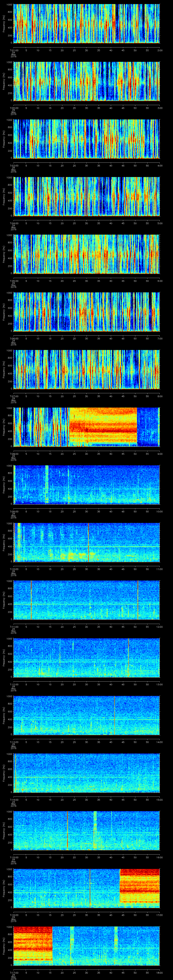
Task: Click the 9:00 end time label
Action: point(160,454)
